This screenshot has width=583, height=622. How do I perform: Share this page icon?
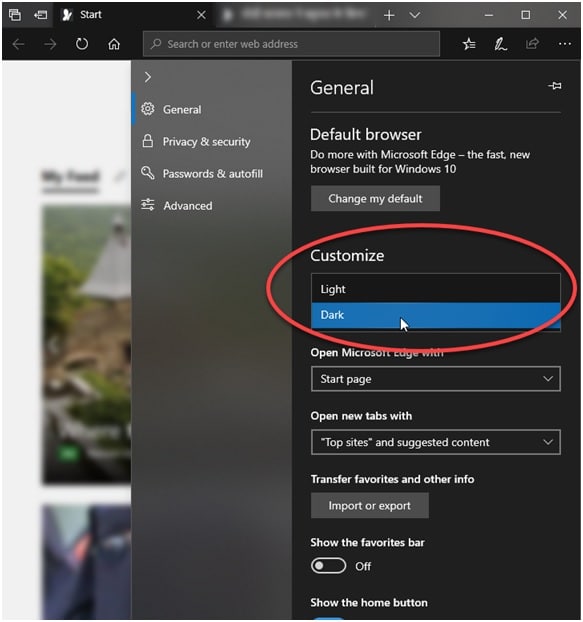point(532,44)
